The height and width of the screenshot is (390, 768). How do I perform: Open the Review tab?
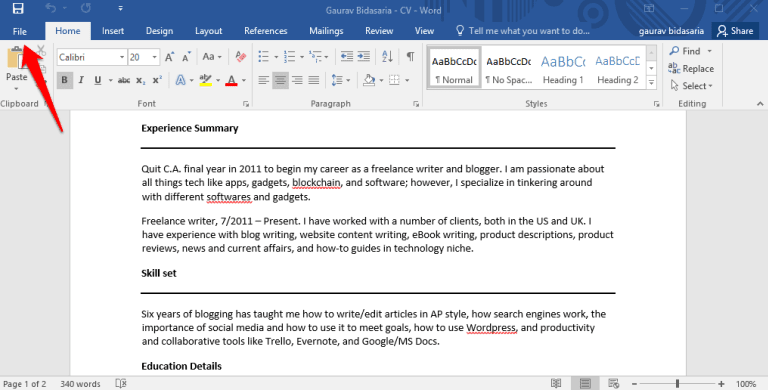tap(379, 31)
